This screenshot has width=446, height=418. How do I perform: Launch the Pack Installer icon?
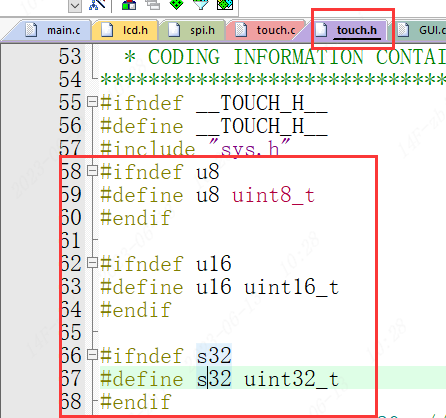(225, 5)
